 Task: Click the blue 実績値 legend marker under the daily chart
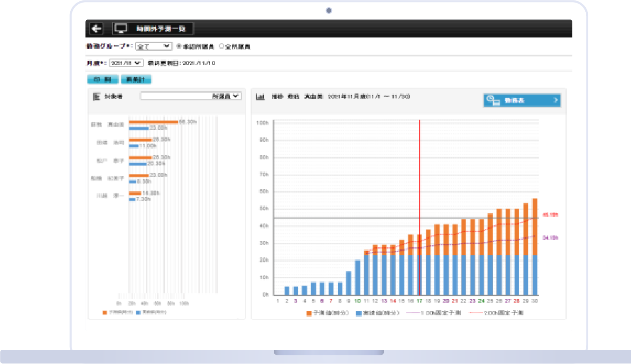358,313
